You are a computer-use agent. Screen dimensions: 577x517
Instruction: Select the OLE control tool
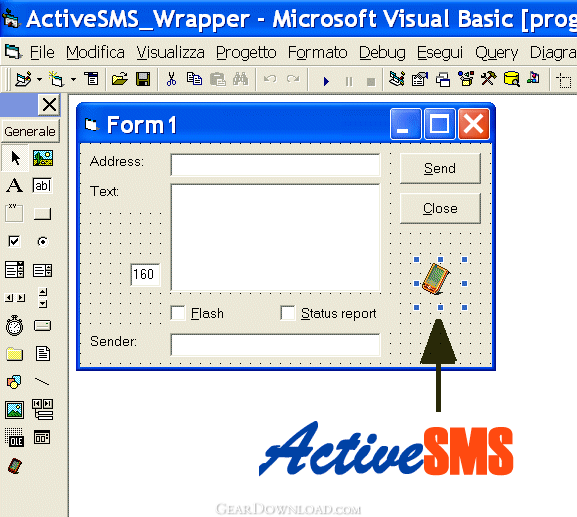click(14, 438)
